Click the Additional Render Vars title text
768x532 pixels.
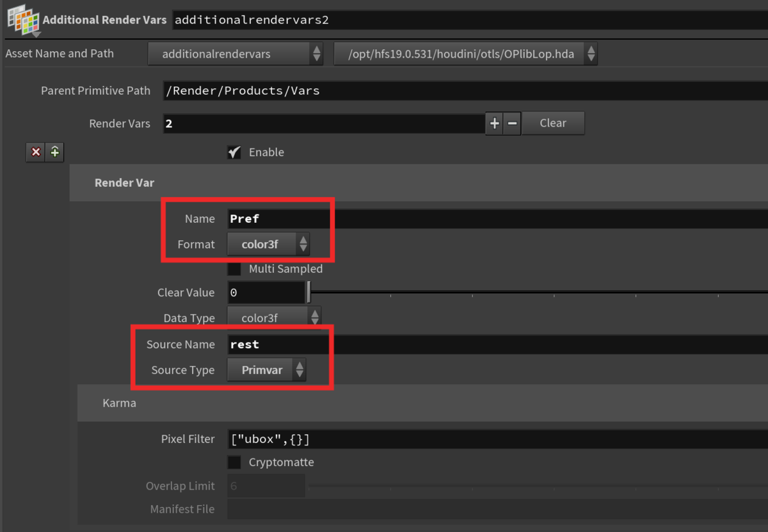105,20
